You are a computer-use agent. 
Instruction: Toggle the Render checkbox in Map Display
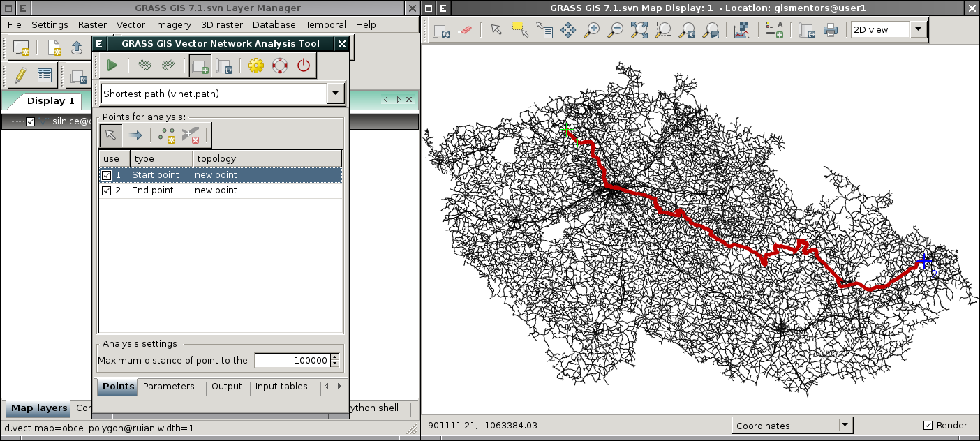[928, 426]
